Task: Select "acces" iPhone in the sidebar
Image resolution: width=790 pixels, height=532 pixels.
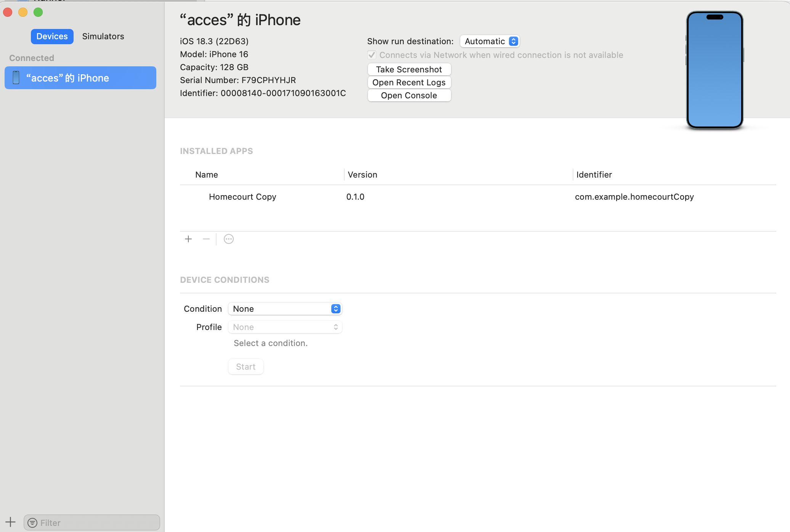Action: [80, 78]
